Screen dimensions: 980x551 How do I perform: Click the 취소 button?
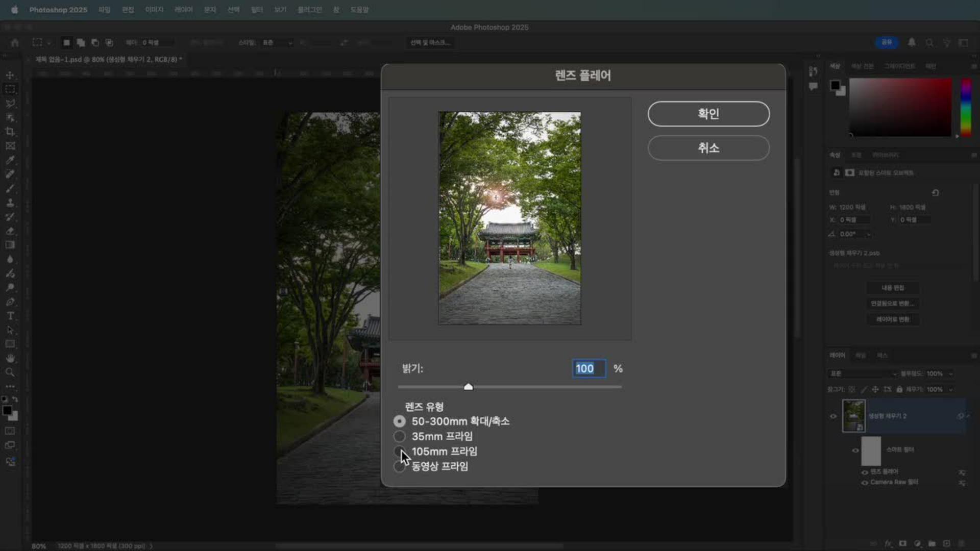tap(708, 148)
